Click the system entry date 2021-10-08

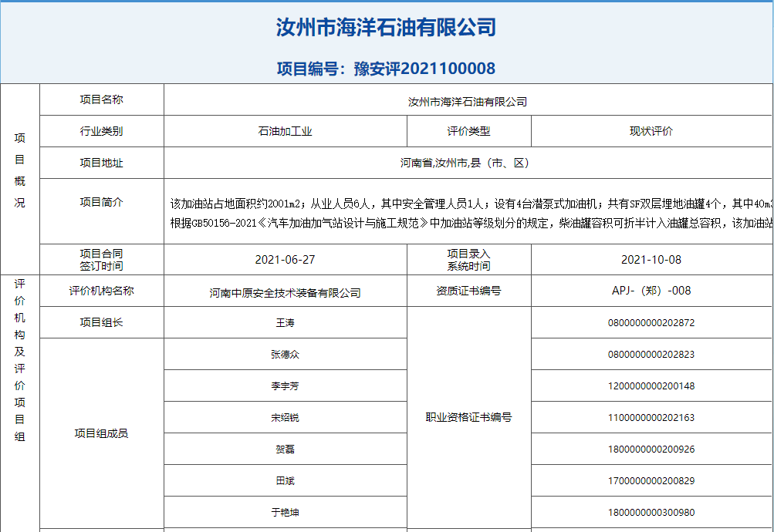pos(651,260)
